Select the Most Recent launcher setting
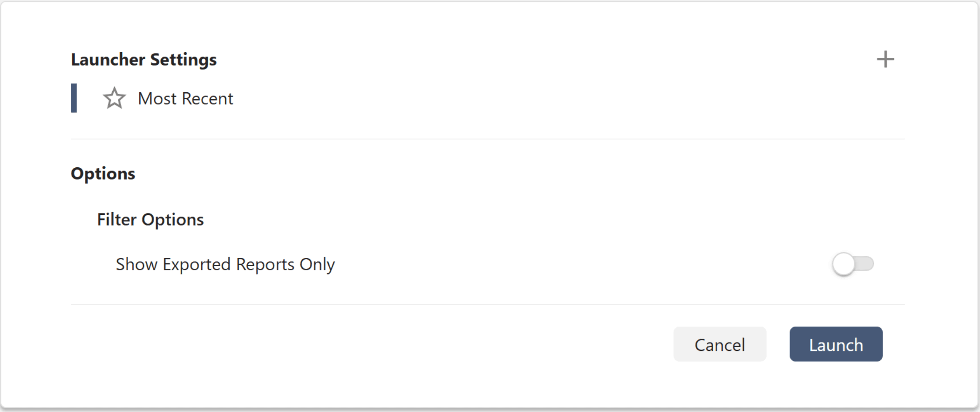This screenshot has width=980, height=412. tap(185, 99)
